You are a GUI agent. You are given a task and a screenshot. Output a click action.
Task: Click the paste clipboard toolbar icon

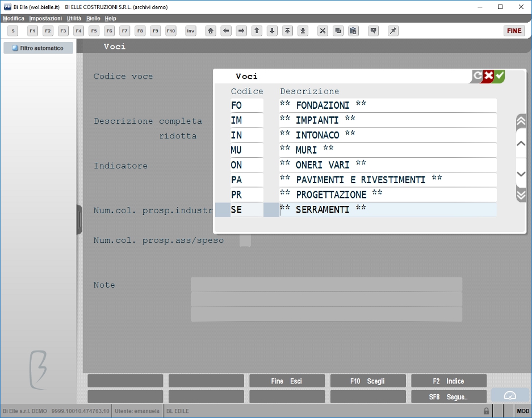tap(353, 31)
